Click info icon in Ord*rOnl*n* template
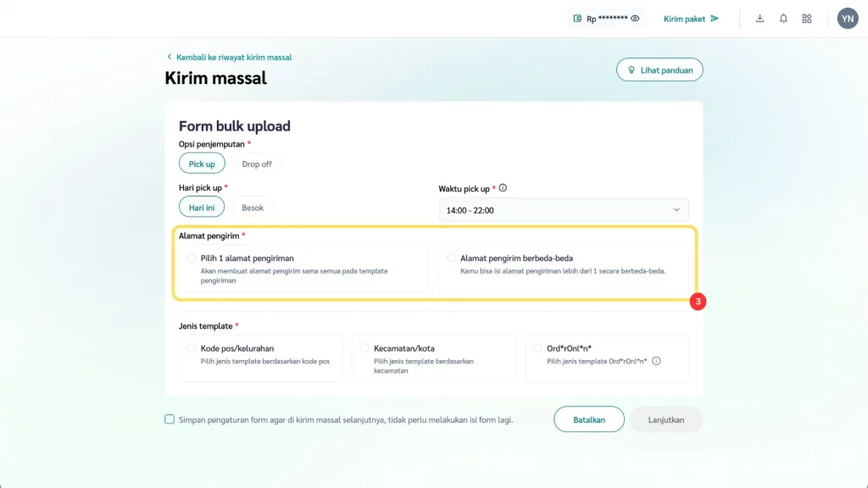Image resolution: width=868 pixels, height=488 pixels. tap(656, 361)
